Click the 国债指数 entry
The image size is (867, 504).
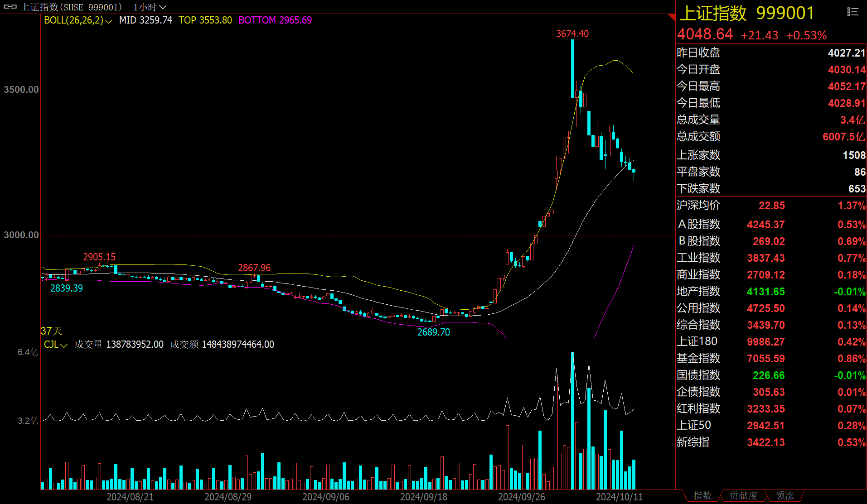[x=770, y=375]
